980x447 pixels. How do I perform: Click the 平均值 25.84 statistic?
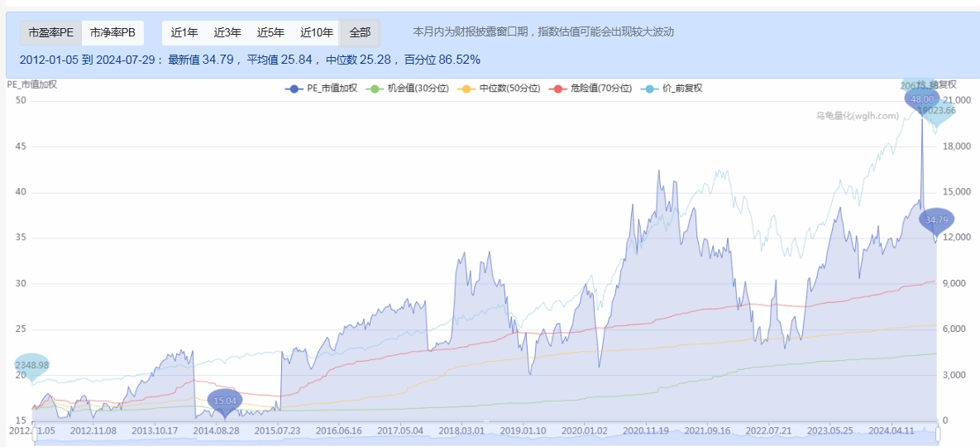[x=280, y=60]
